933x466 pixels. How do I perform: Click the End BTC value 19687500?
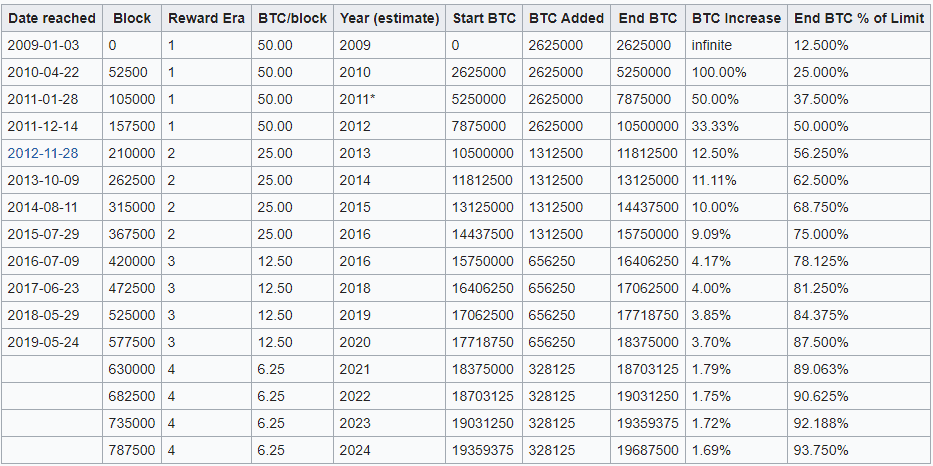pyautogui.click(x=648, y=450)
